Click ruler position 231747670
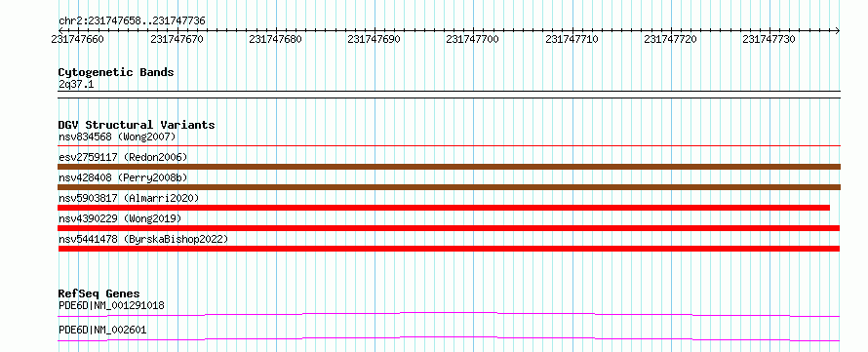The height and width of the screenshot is (352, 868). tap(177, 39)
